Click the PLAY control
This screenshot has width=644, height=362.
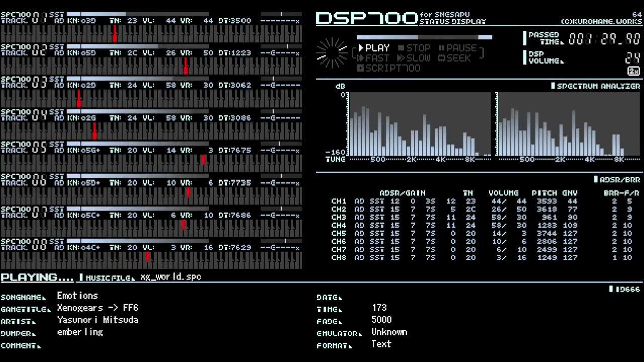(374, 48)
